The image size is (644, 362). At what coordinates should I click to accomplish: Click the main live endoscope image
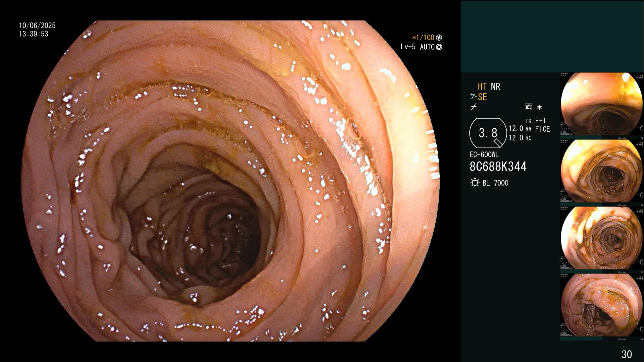pyautogui.click(x=231, y=181)
